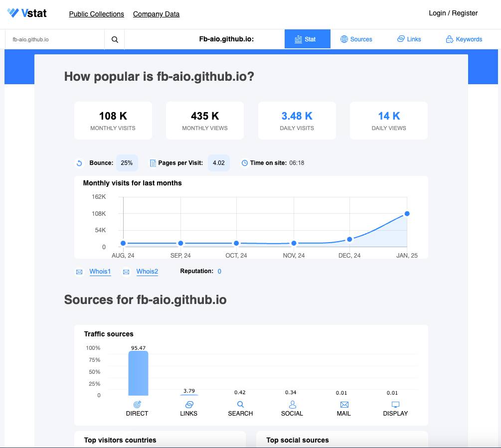Click the Fb-aio.github.io: page title
Image resolution: width=501 pixels, height=448 pixels.
(x=226, y=39)
